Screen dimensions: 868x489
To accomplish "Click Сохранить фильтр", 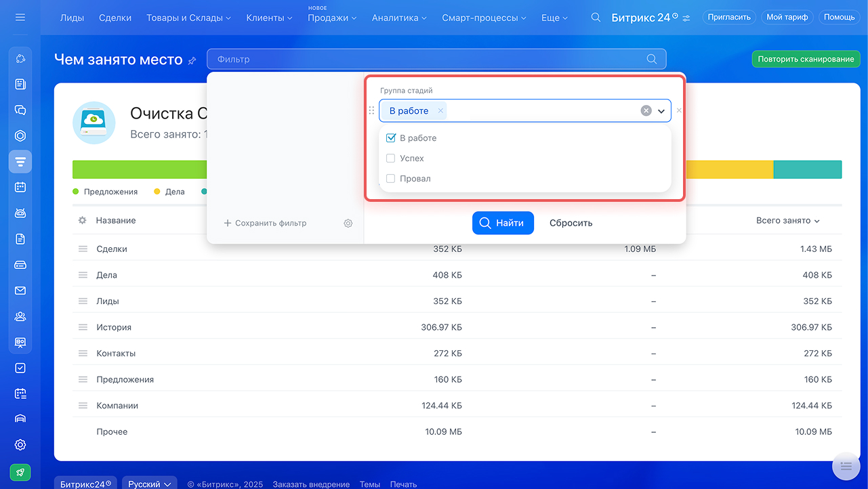I will pos(265,223).
